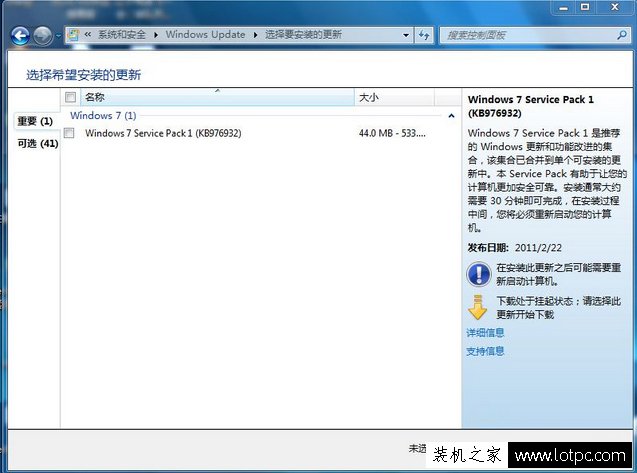This screenshot has width=637, height=473.
Task: Switch to the 可选 (41) updates tab
Action: pos(37,144)
